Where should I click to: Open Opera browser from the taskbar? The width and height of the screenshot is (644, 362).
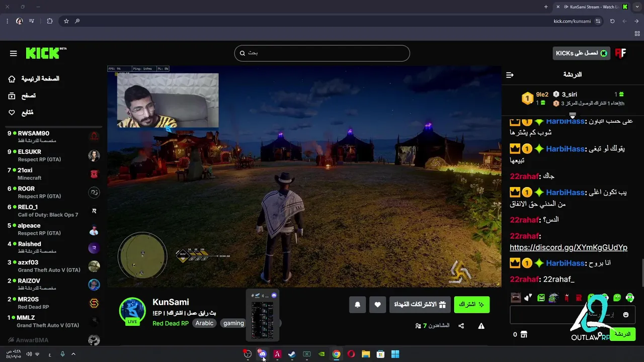click(x=351, y=354)
